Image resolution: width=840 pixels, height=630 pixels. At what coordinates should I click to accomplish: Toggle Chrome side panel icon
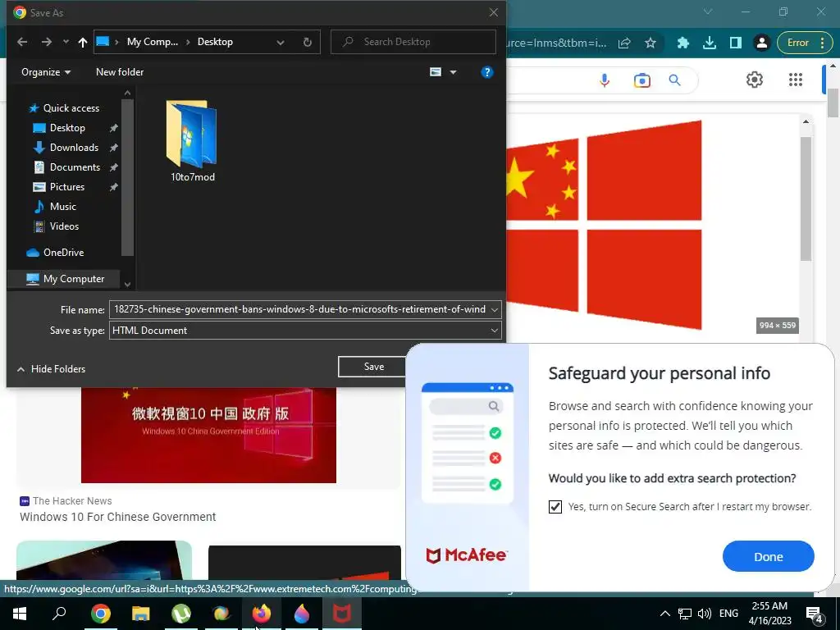click(736, 43)
